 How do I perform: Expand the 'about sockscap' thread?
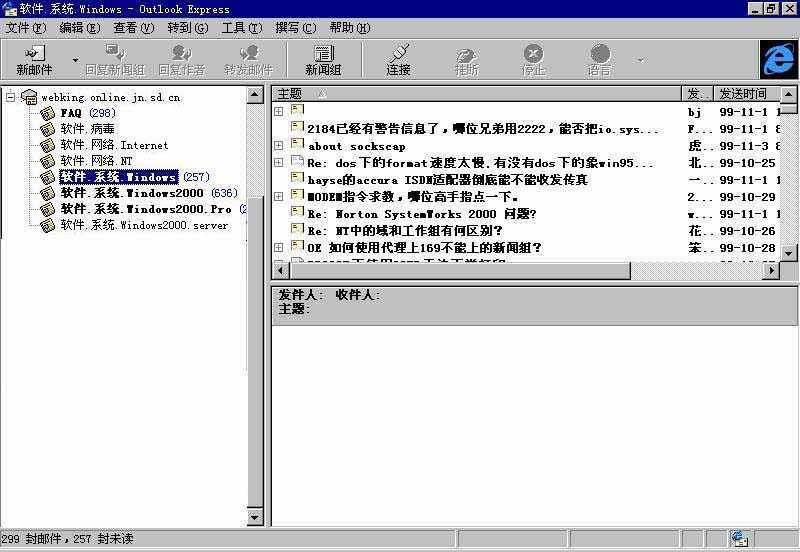pos(279,145)
